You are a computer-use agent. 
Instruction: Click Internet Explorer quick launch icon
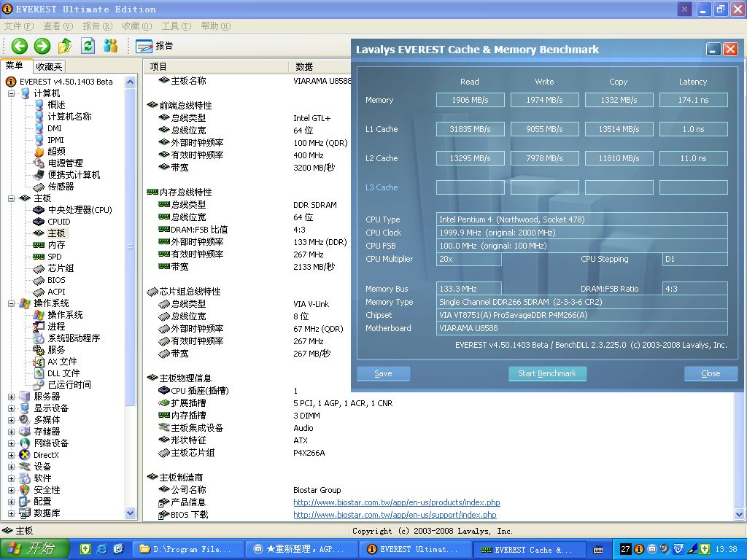tap(102, 549)
